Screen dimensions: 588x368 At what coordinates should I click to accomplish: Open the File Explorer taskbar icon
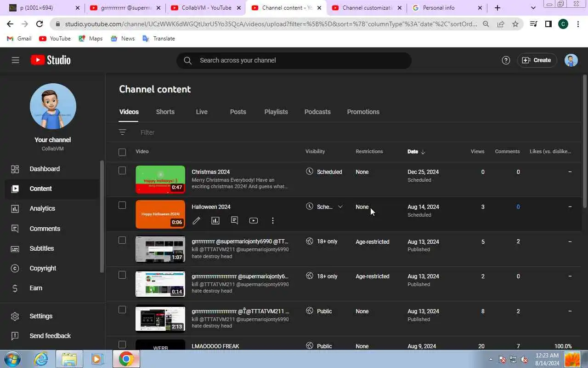[69, 359]
